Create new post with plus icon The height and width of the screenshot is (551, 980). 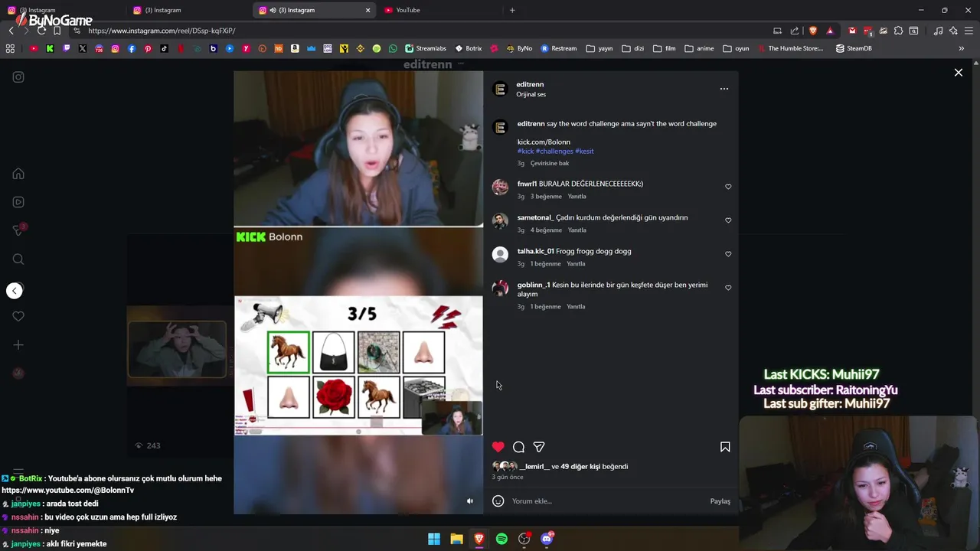click(18, 345)
